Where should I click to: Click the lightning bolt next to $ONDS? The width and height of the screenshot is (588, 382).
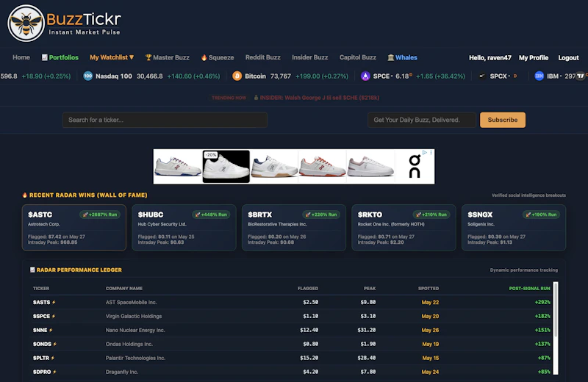54,344
